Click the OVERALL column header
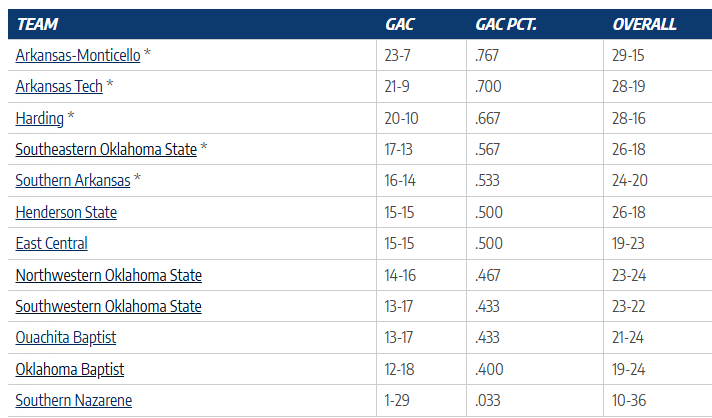712x418 pixels. tap(644, 24)
